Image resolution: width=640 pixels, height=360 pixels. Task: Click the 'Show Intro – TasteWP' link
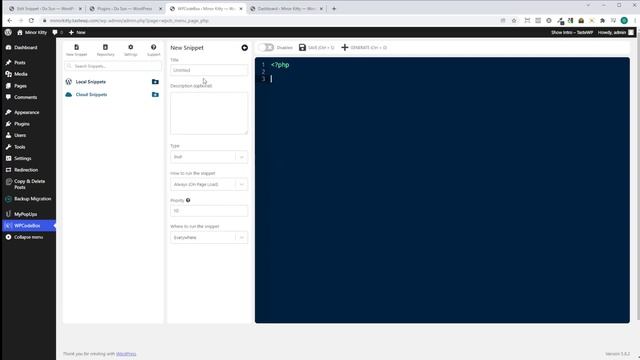[572, 32]
